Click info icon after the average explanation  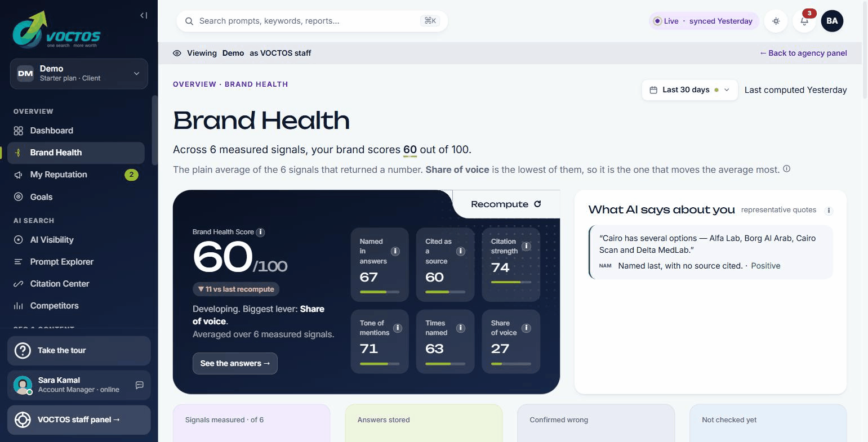tap(787, 169)
